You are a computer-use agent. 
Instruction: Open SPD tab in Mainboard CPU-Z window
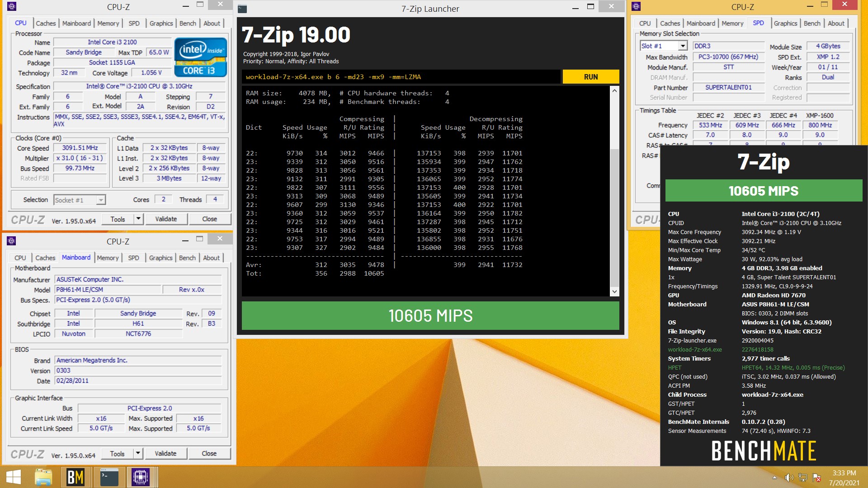133,258
